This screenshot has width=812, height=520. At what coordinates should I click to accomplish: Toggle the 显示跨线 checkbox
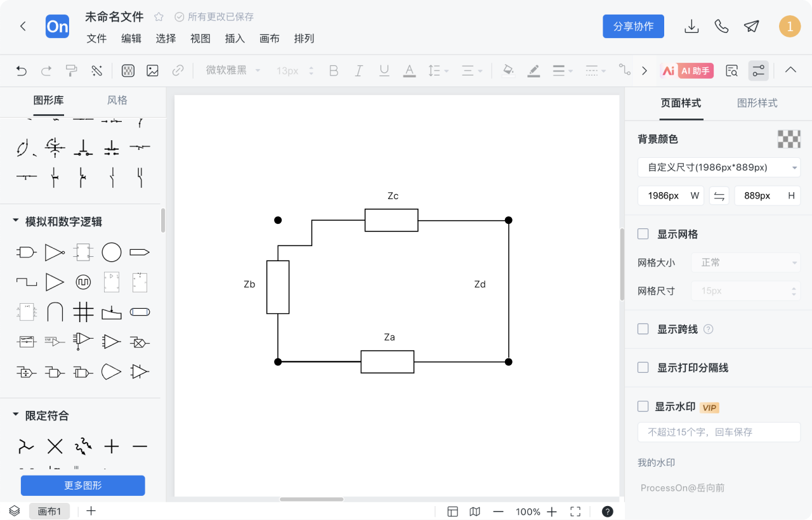[643, 329]
